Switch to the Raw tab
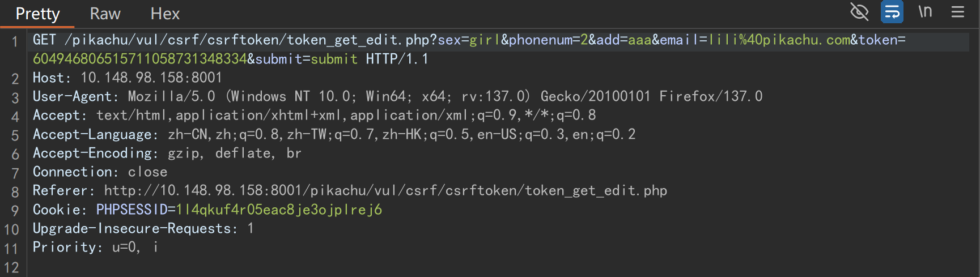 tap(105, 14)
